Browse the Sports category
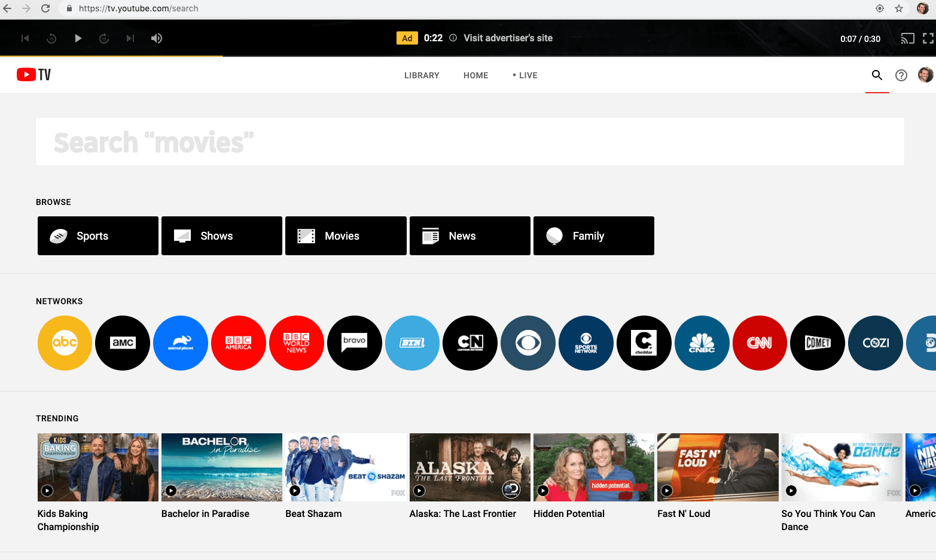The width and height of the screenshot is (936, 560). tap(98, 235)
